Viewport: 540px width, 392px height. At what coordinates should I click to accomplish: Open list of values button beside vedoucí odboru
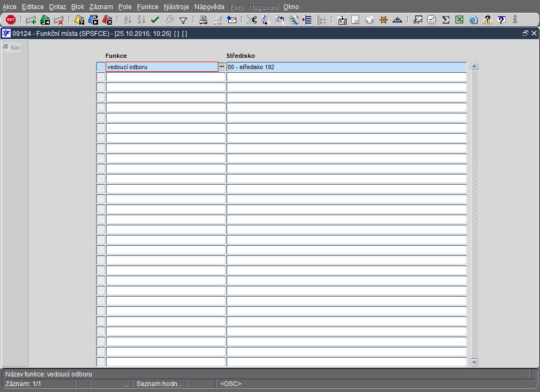(x=222, y=67)
